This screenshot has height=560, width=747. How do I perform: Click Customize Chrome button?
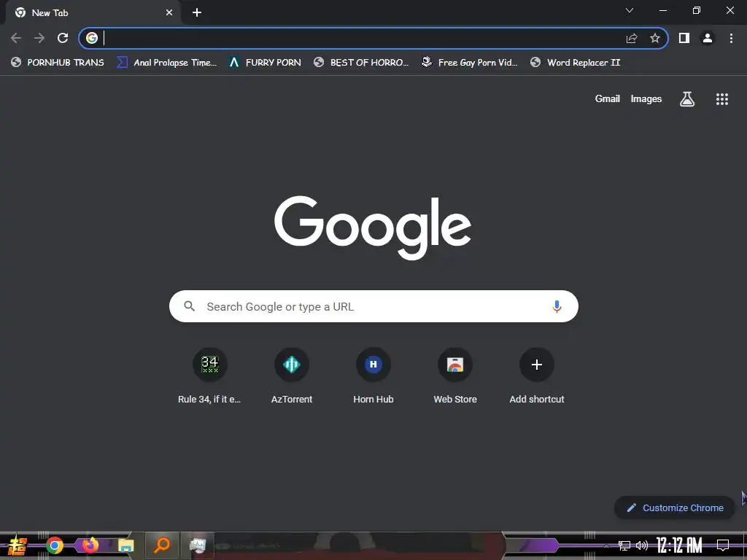click(675, 507)
